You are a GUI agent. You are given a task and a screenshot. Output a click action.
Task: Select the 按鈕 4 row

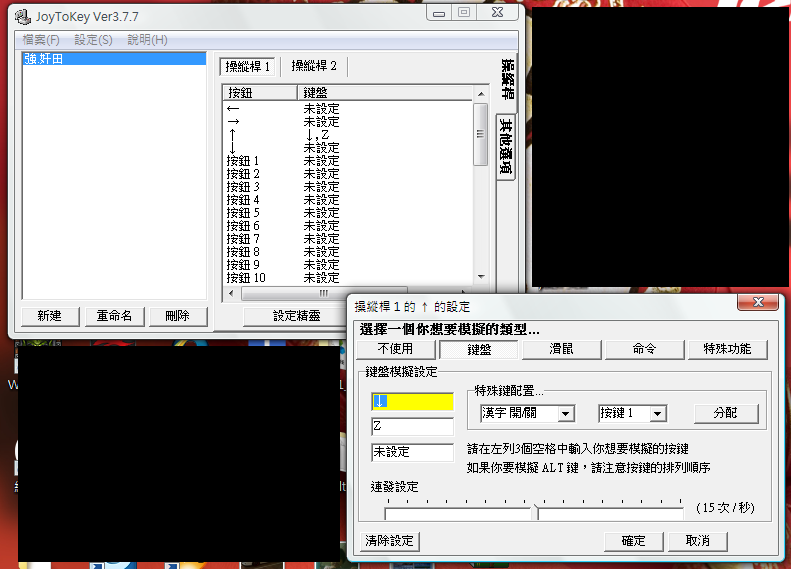pyautogui.click(x=348, y=200)
